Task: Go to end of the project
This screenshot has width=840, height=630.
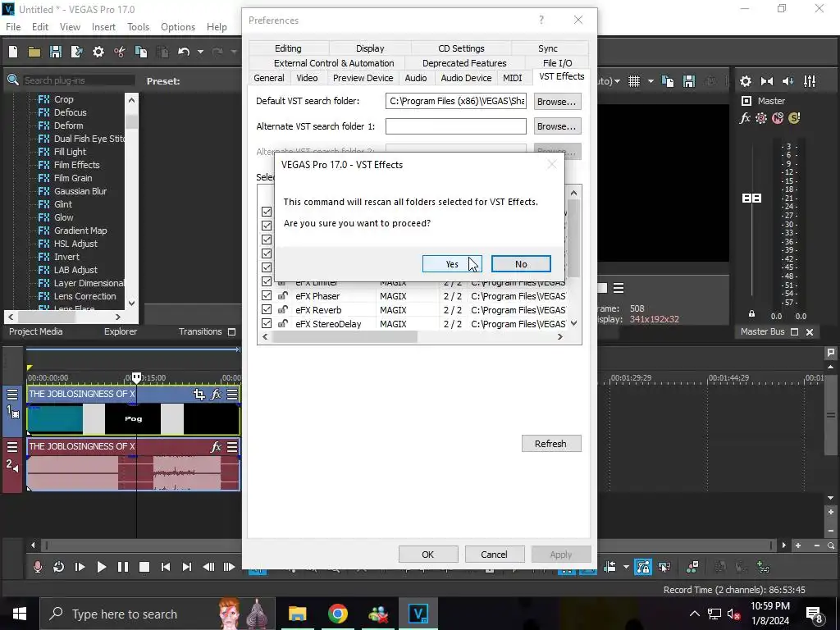Action: point(187,567)
